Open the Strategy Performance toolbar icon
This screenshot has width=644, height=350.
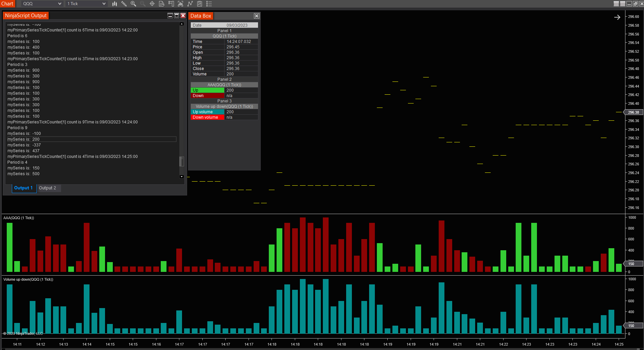(200, 4)
